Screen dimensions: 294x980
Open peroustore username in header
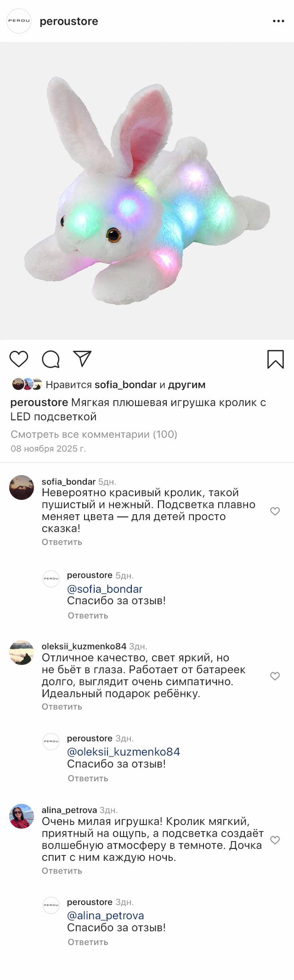(69, 21)
